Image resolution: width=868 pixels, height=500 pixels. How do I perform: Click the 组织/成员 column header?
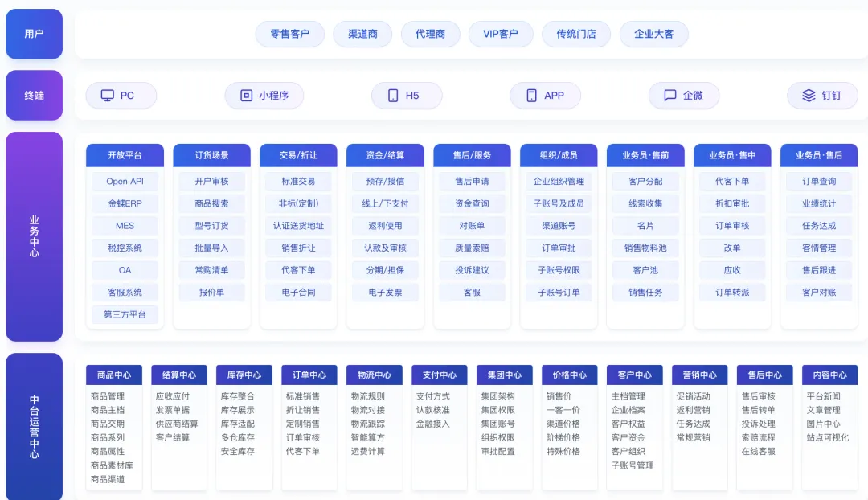tap(559, 155)
